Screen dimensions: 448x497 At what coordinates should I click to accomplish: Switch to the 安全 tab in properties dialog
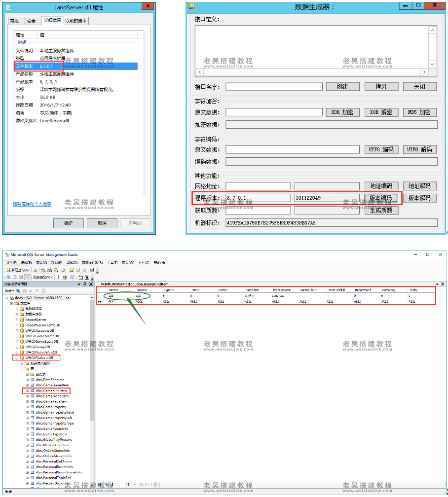[32, 21]
